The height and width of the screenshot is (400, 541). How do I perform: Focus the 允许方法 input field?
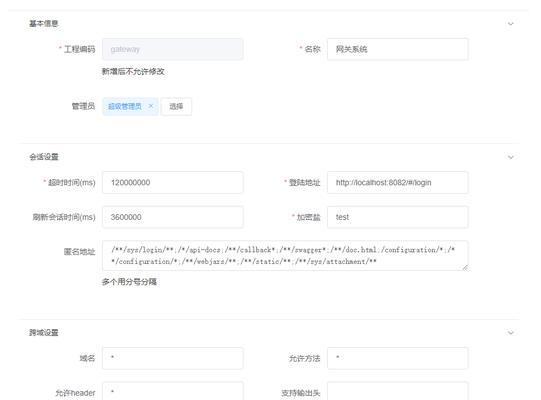(x=397, y=358)
